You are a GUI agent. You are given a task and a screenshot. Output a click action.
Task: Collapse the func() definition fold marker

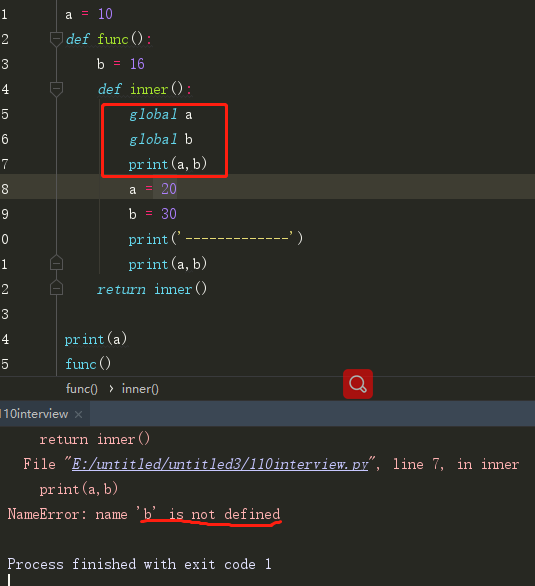pyautogui.click(x=56, y=39)
